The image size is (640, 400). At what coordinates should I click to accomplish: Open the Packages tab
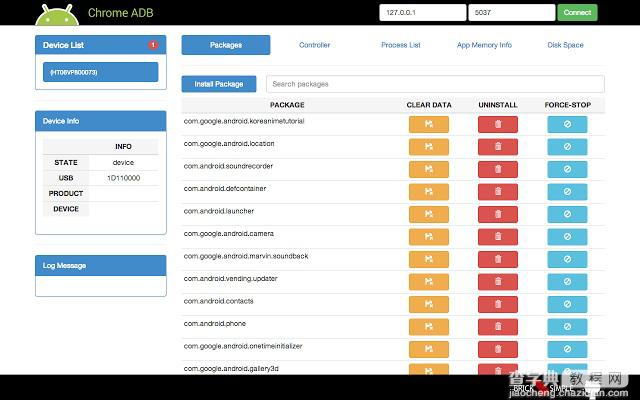click(226, 45)
